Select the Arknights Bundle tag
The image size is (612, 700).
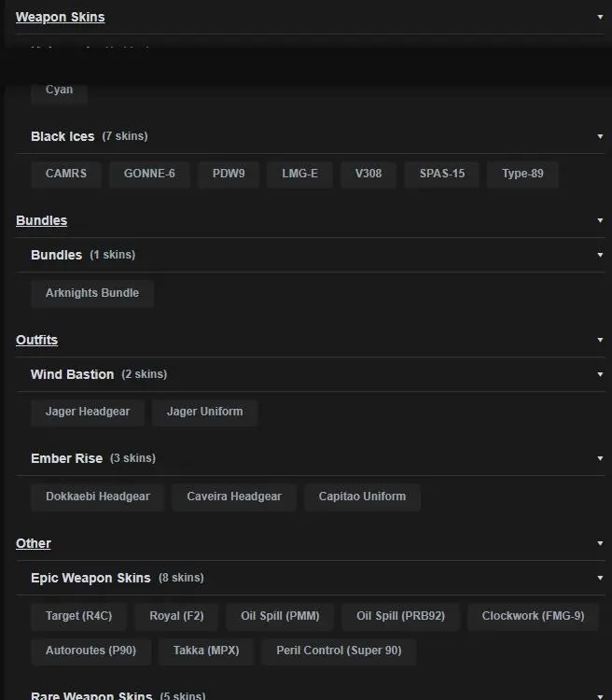click(x=92, y=293)
